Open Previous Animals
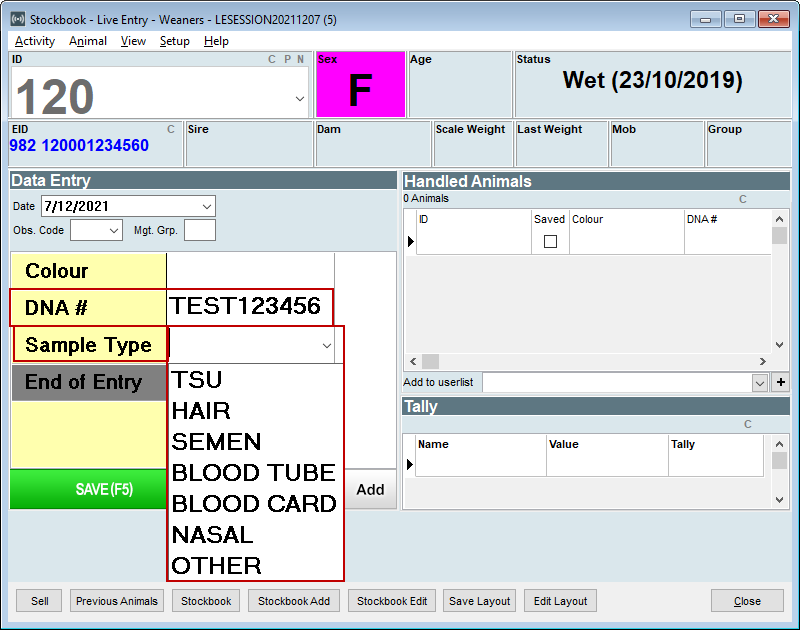 click(x=117, y=601)
